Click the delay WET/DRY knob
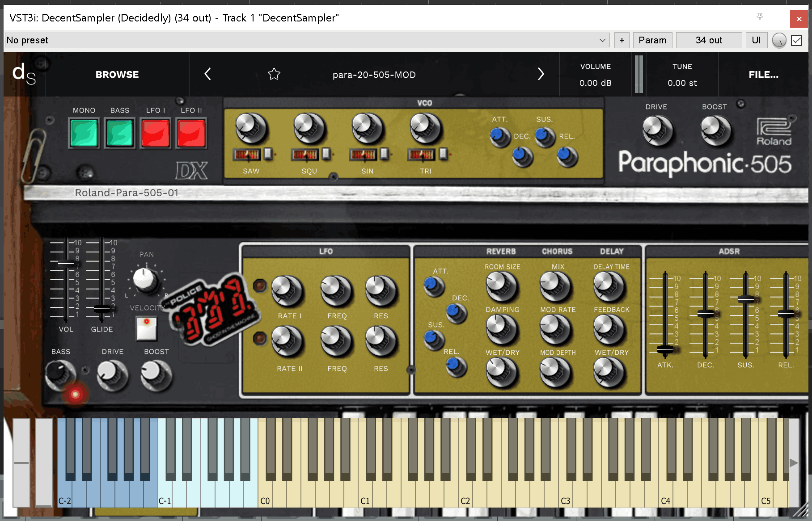Screen dimensions: 812x521 (609, 372)
